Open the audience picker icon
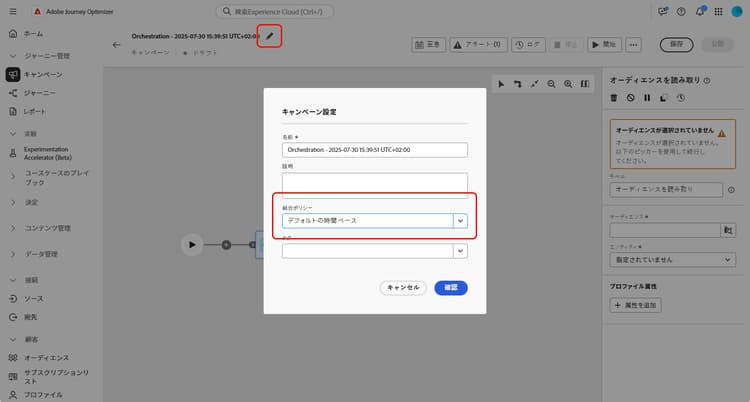Screen dimensions: 750x402 pos(728,230)
